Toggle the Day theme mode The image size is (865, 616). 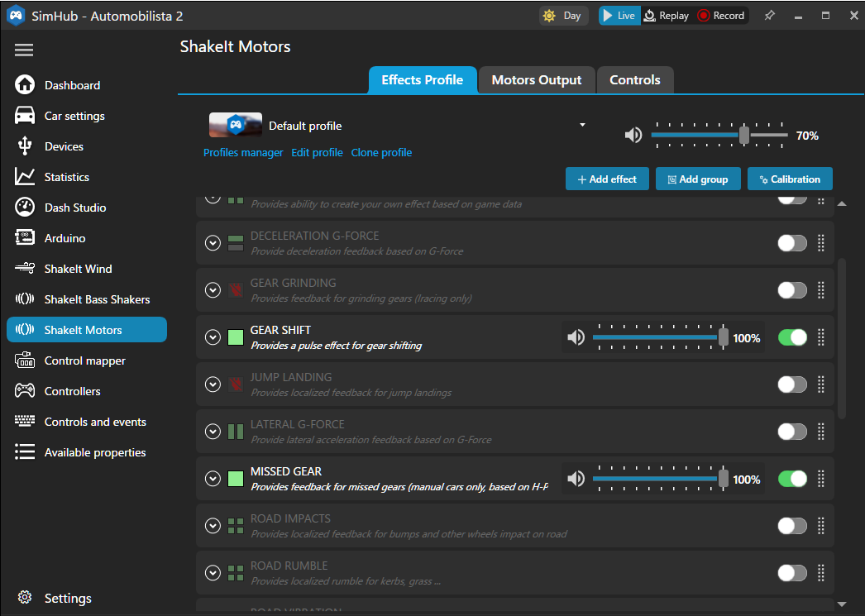[x=563, y=16]
